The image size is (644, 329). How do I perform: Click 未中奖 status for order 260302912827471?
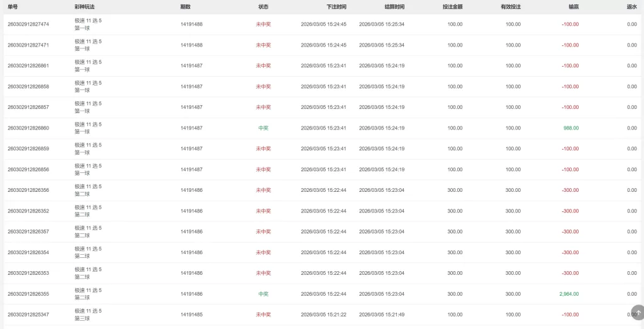pyautogui.click(x=264, y=45)
